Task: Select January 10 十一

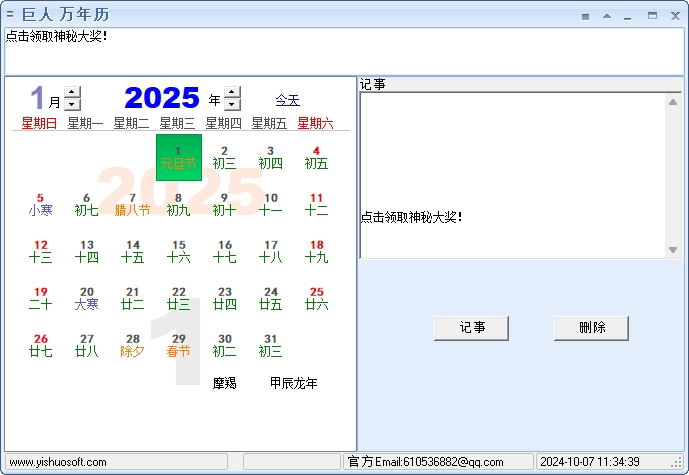Action: click(x=271, y=204)
